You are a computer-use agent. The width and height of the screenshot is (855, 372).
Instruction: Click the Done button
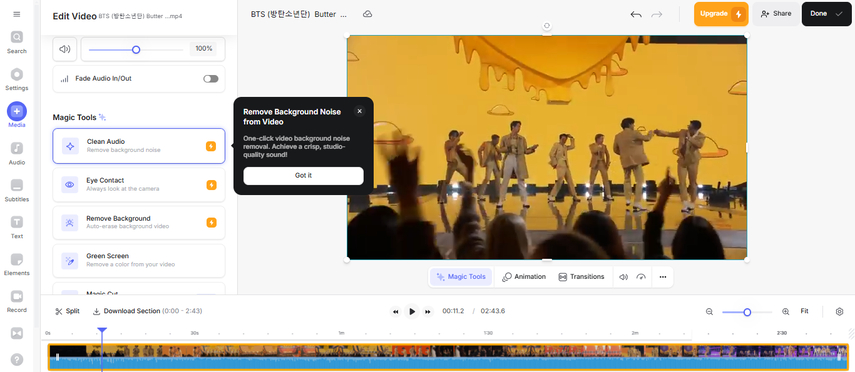[826, 14]
